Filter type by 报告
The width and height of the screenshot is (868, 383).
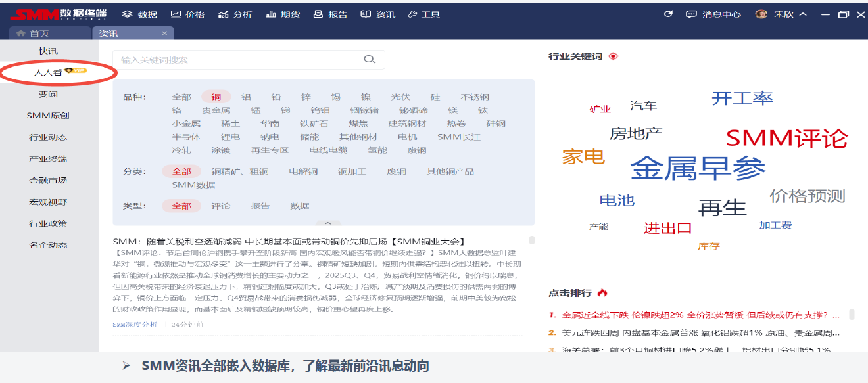(x=260, y=206)
